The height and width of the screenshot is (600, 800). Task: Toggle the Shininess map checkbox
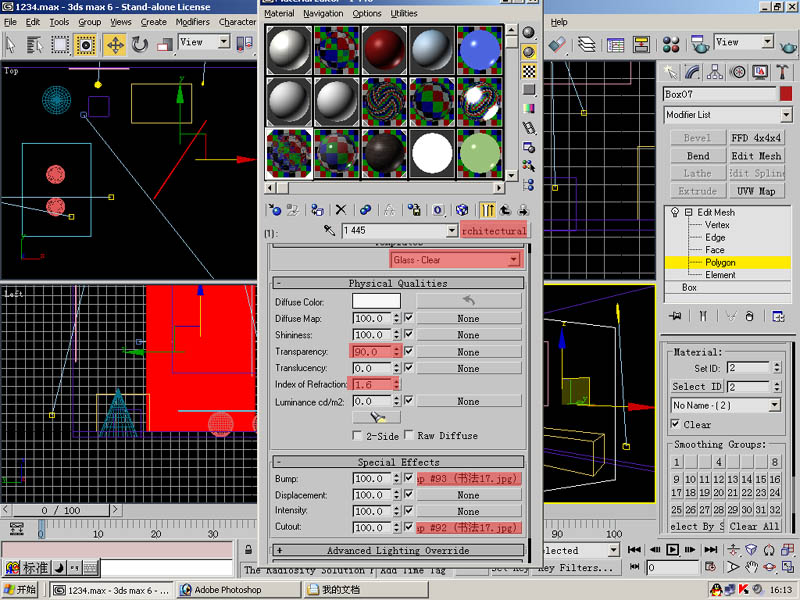(409, 334)
